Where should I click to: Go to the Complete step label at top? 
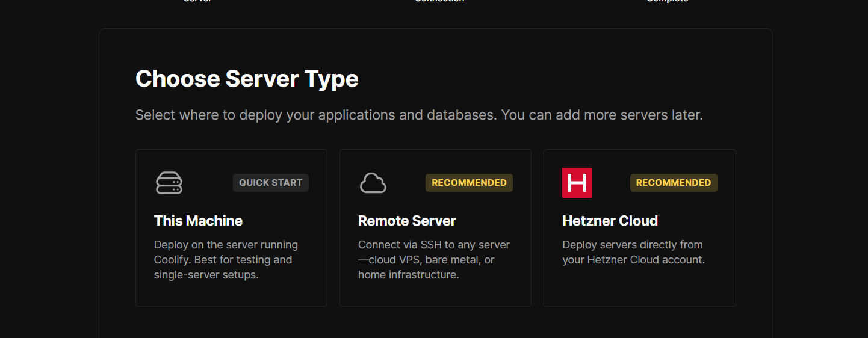click(667, 1)
